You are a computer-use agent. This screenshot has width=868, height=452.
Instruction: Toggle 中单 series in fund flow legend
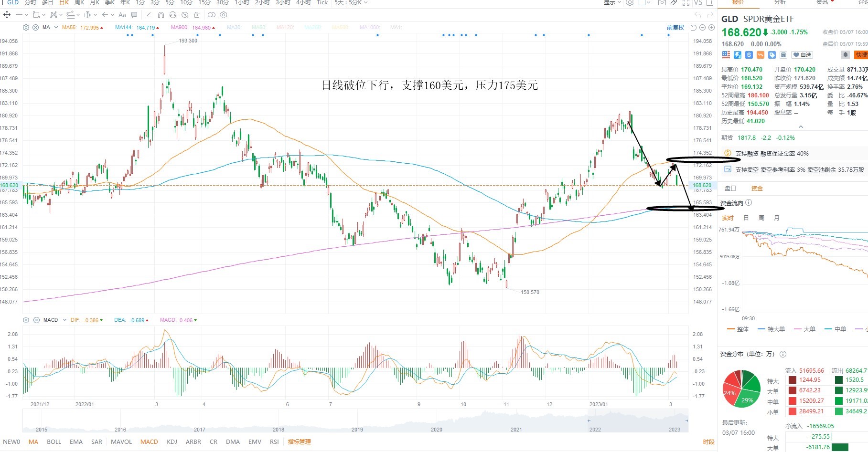835,329
